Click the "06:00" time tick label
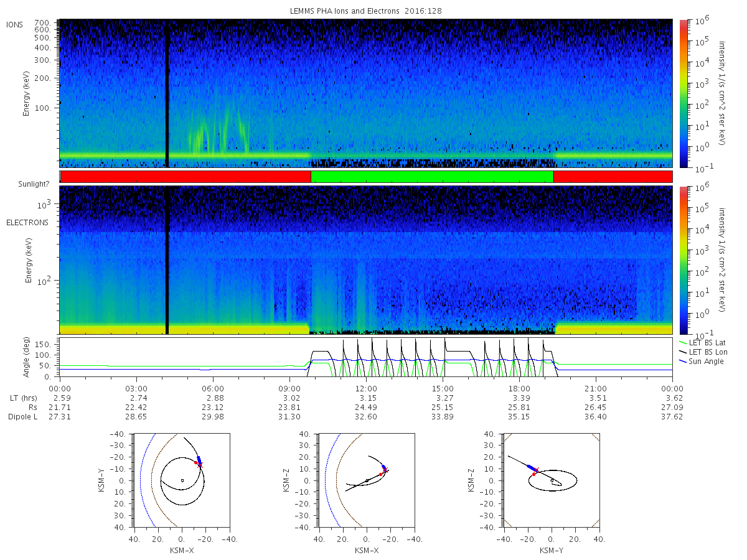The height and width of the screenshot is (560, 747). coord(213,388)
